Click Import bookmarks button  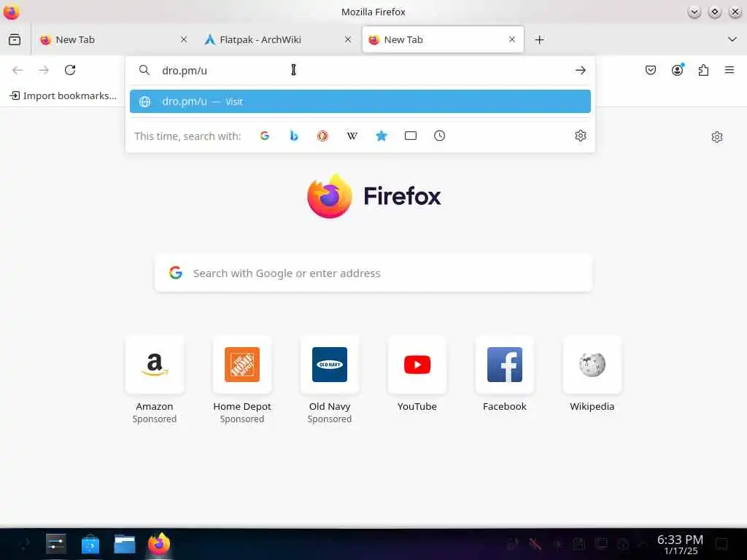pyautogui.click(x=63, y=96)
